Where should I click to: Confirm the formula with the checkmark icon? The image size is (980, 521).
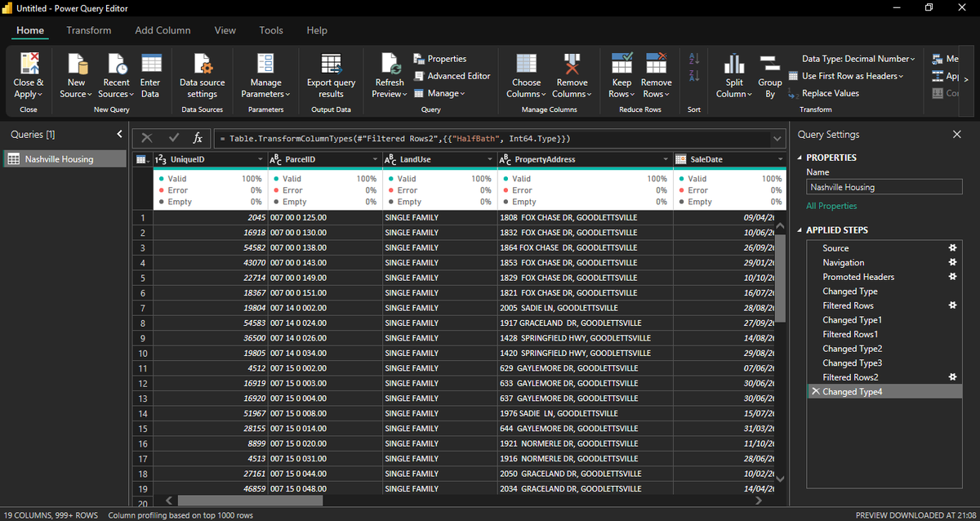click(173, 138)
